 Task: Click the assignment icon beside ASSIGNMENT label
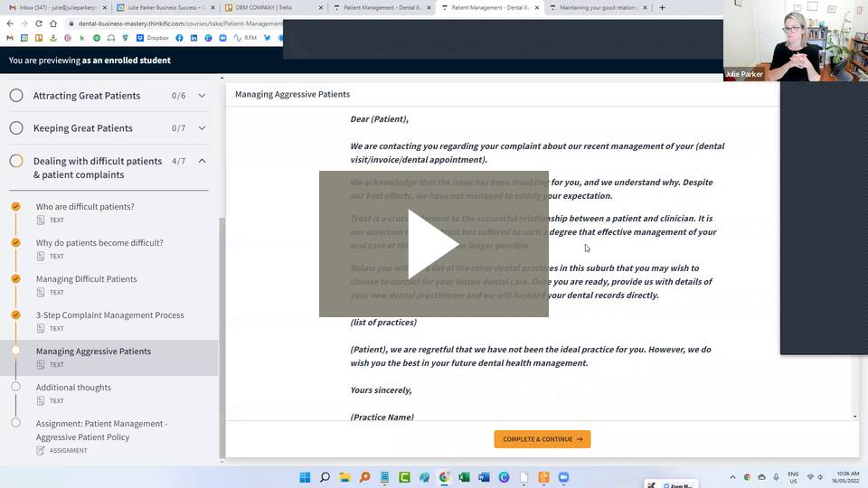coord(41,450)
